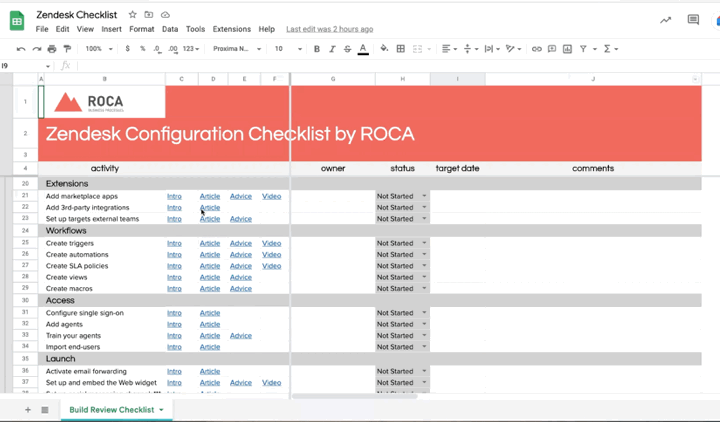Click the Redo icon in toolbar
This screenshot has height=422, width=720.
tap(37, 49)
